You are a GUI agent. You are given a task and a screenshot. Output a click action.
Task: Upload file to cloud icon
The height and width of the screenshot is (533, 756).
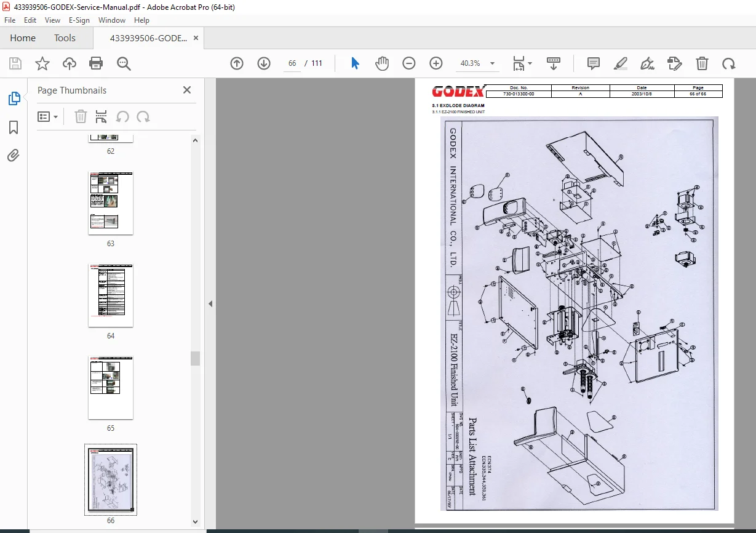(70, 63)
